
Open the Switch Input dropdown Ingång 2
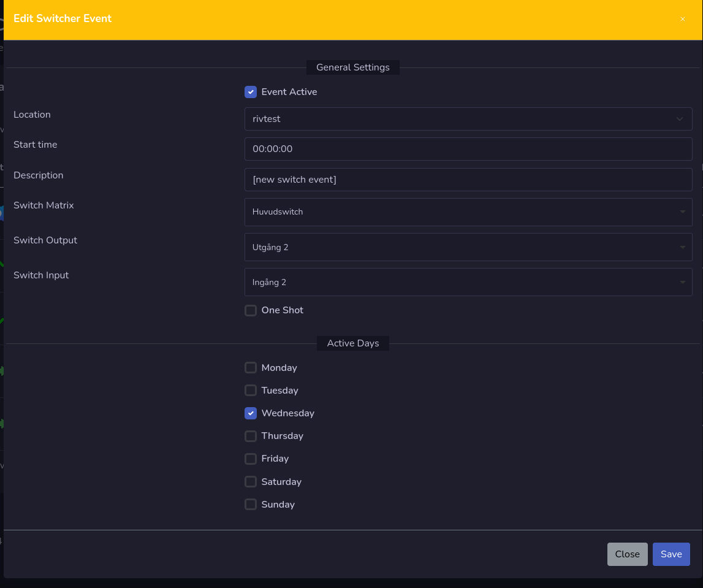click(x=468, y=282)
